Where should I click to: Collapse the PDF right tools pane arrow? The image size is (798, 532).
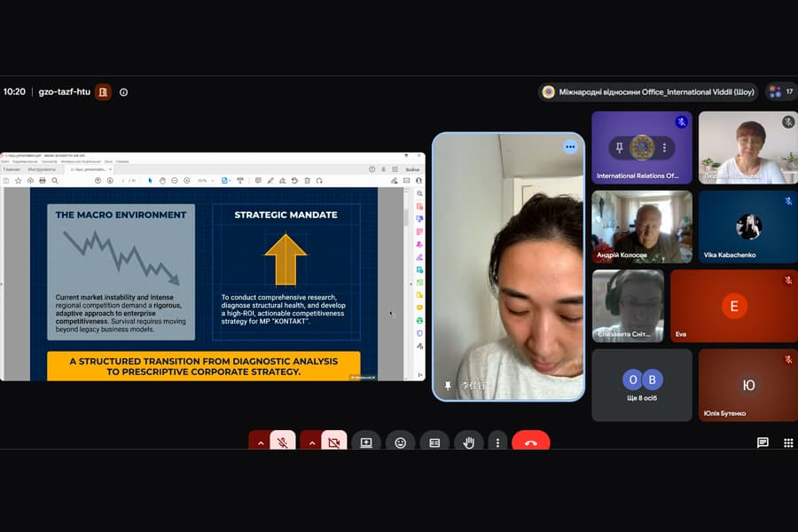coord(411,284)
